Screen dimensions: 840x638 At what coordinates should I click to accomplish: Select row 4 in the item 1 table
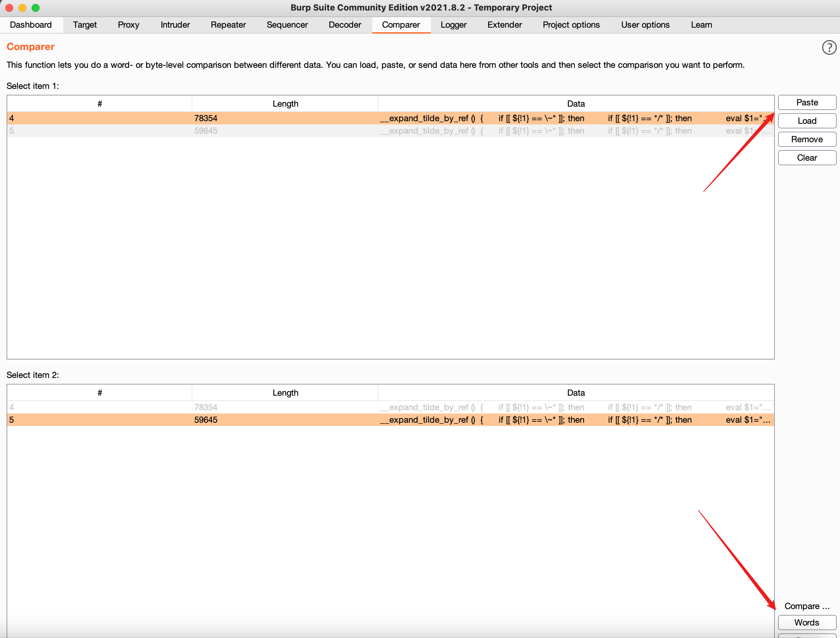click(x=391, y=118)
